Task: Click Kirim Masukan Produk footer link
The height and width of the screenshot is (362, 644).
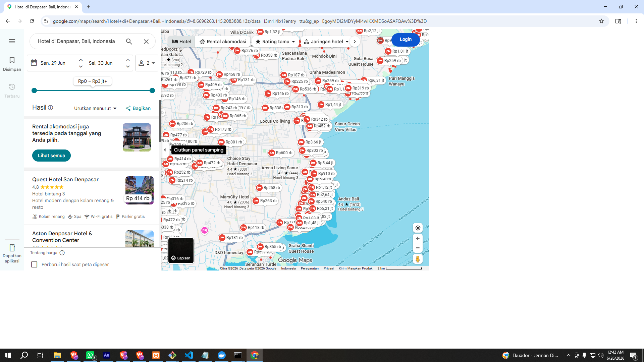Action: point(356,268)
